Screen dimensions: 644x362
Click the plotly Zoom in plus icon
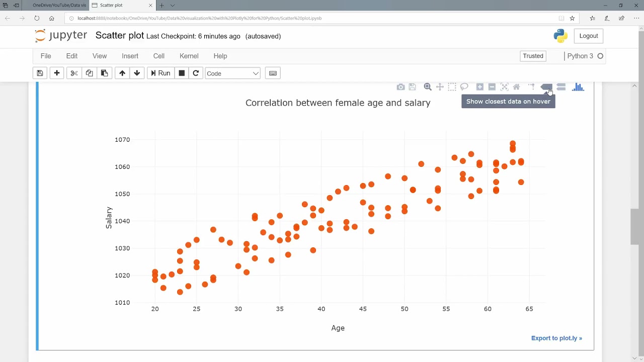[x=479, y=87]
